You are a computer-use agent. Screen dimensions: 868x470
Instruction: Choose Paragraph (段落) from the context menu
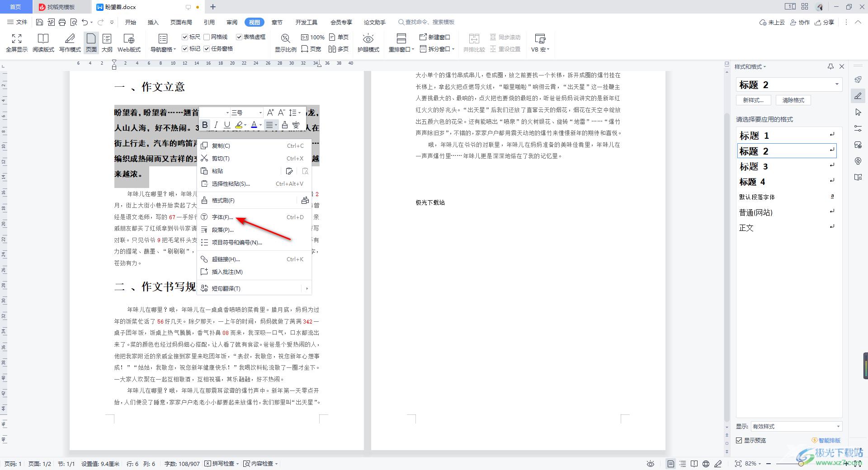coord(254,230)
